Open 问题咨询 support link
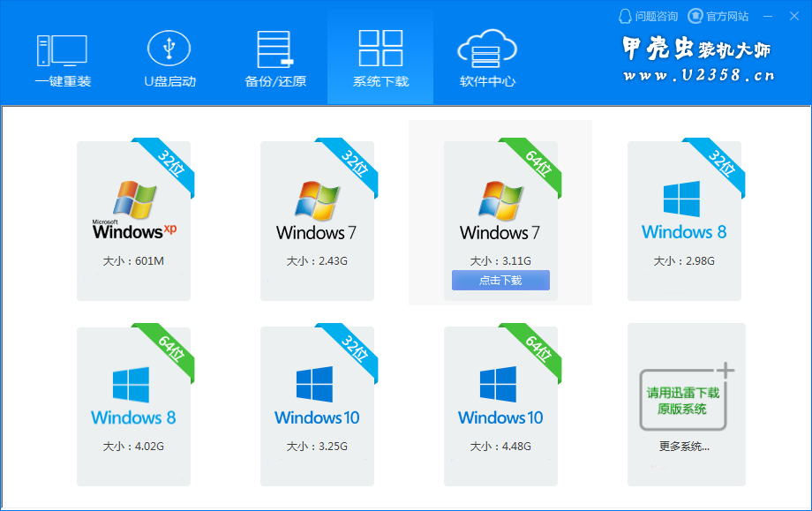This screenshot has height=511, width=812. click(649, 17)
